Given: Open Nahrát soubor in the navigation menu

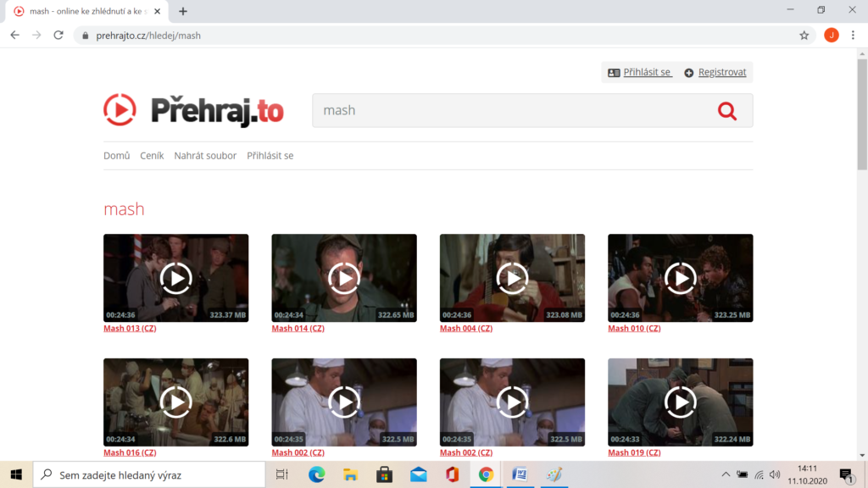Looking at the screenshot, I should [205, 156].
